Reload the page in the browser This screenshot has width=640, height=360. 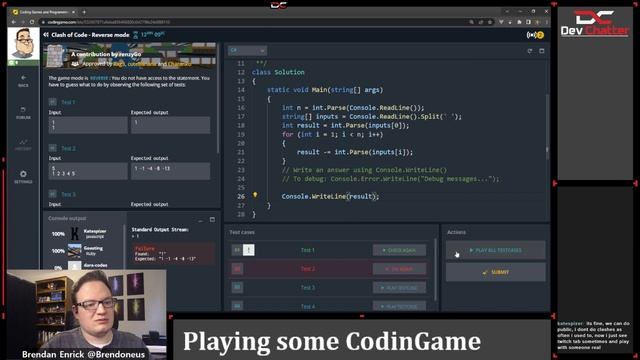pyautogui.click(x=32, y=22)
